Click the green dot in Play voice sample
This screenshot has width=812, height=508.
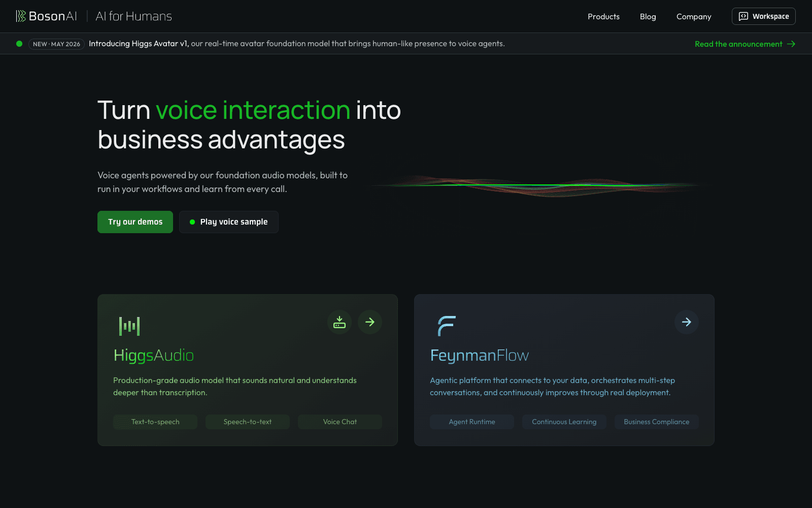[x=192, y=222]
